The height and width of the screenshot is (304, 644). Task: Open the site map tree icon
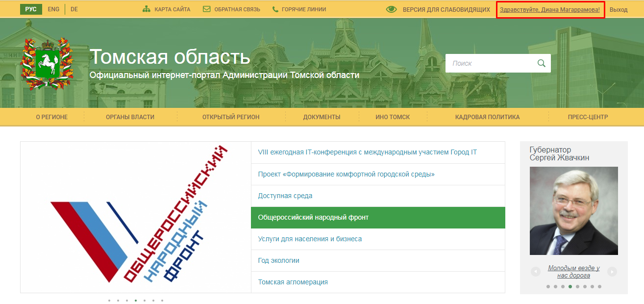point(146,9)
